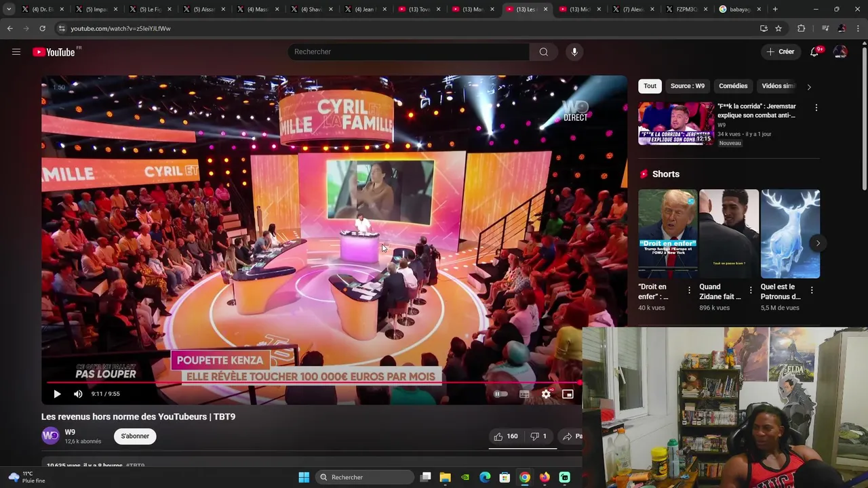Open the browser extensions puzzle icon
The image size is (868, 488).
point(801,28)
